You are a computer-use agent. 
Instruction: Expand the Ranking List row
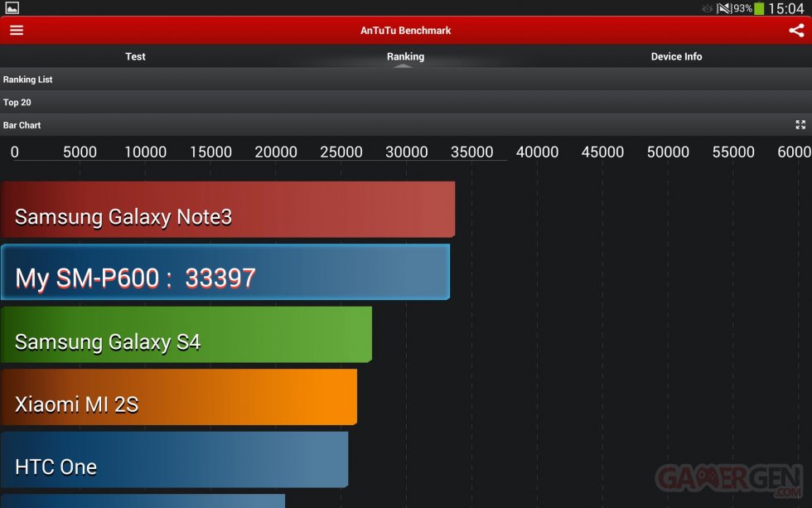pyautogui.click(x=406, y=80)
